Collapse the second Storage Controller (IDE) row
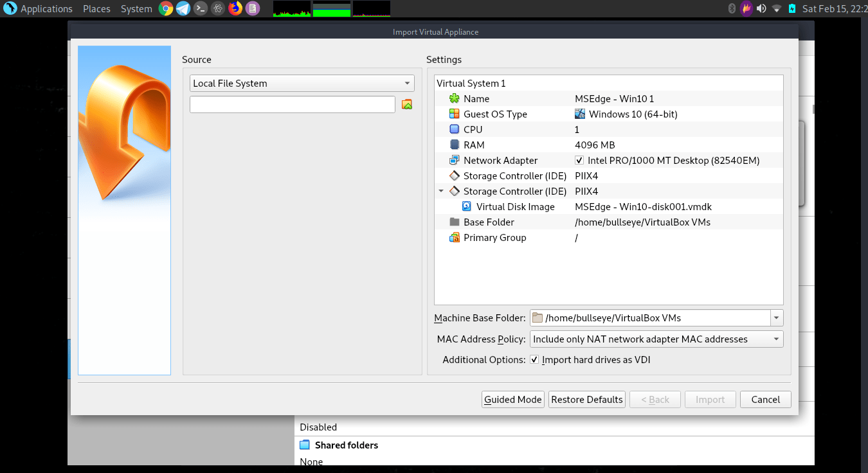868x473 pixels. coord(441,191)
